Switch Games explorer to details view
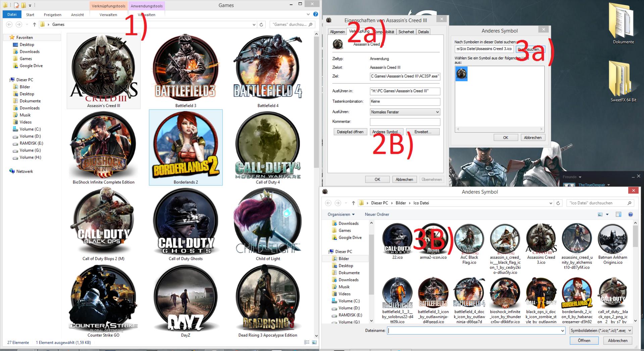 pyautogui.click(x=307, y=342)
